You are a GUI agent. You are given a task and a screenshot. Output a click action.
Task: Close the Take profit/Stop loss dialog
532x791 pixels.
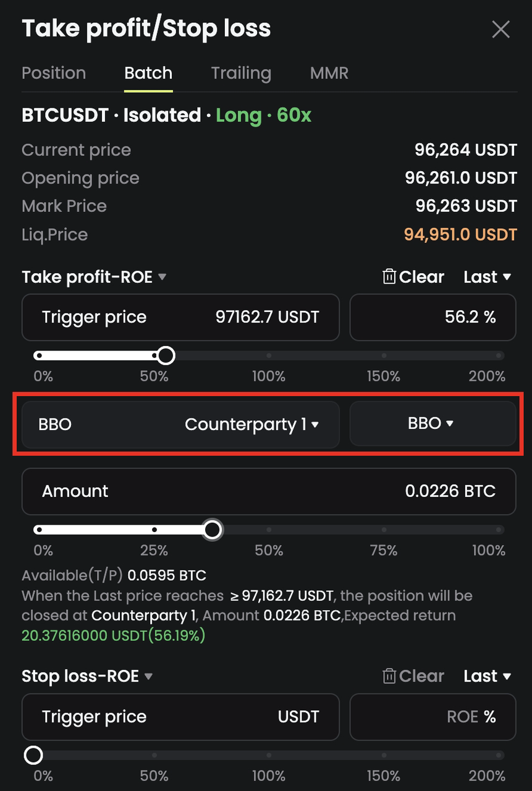[x=500, y=29]
